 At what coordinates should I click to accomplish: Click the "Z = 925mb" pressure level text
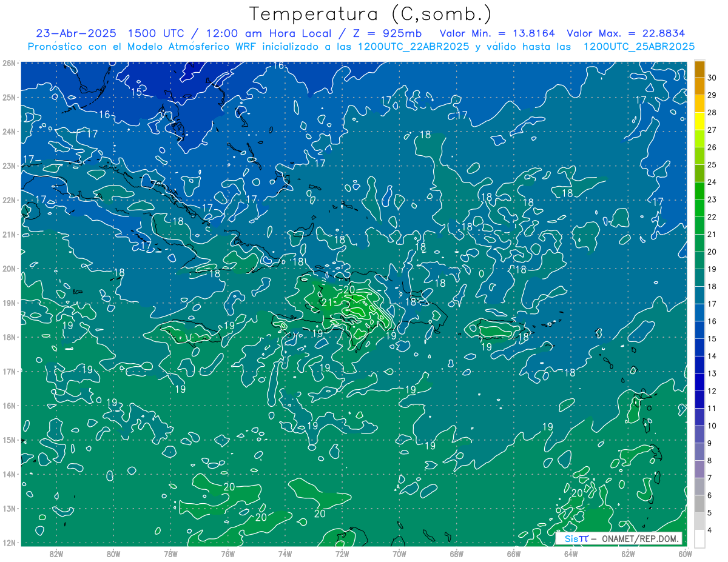pos(389,33)
